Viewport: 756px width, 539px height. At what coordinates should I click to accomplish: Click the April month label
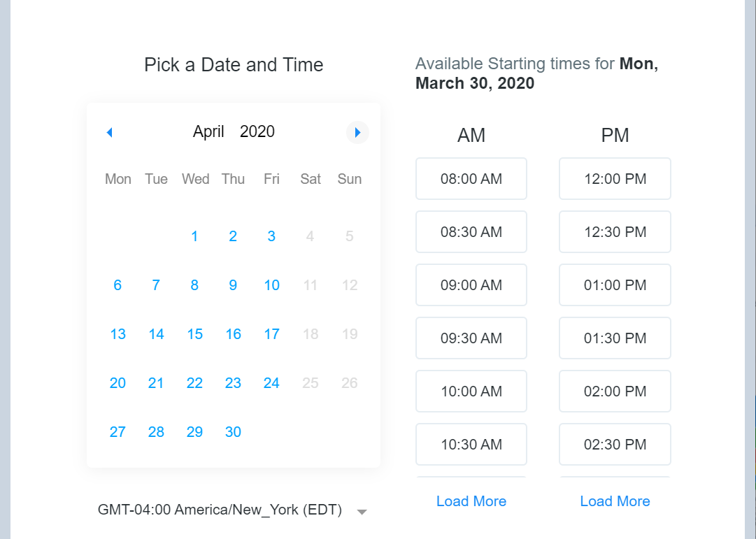[x=208, y=131]
